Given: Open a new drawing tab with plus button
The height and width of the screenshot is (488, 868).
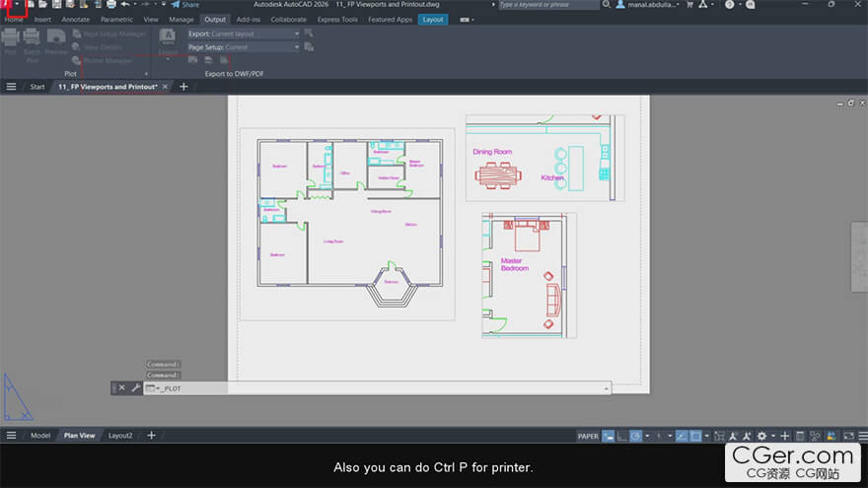Looking at the screenshot, I should [183, 87].
